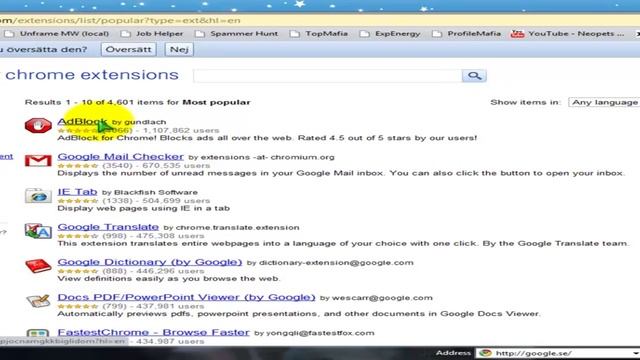Click the IE Tab extension icon

click(38, 196)
